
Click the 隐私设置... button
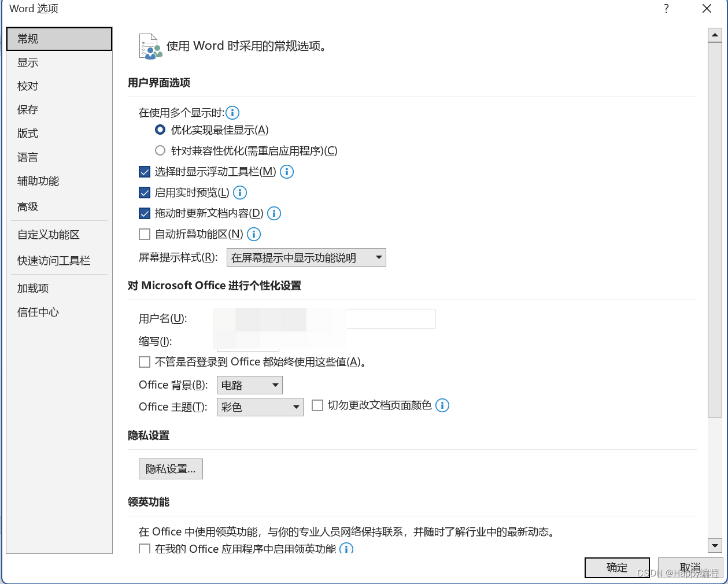(x=171, y=469)
